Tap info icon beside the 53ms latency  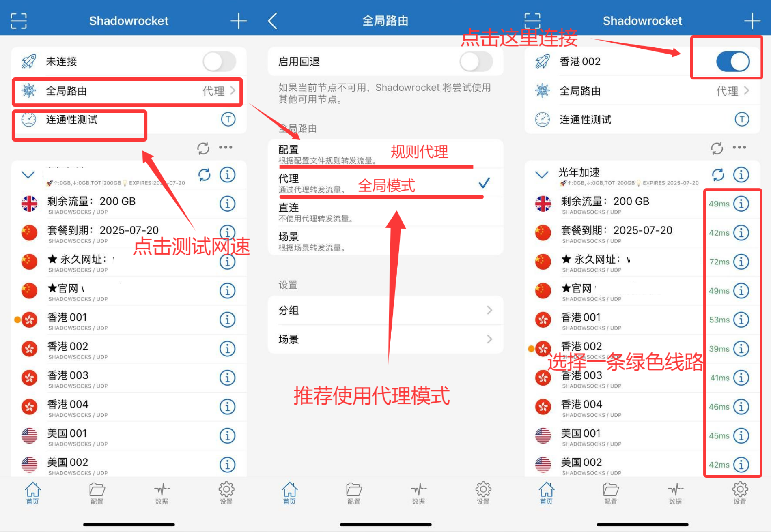pos(741,320)
